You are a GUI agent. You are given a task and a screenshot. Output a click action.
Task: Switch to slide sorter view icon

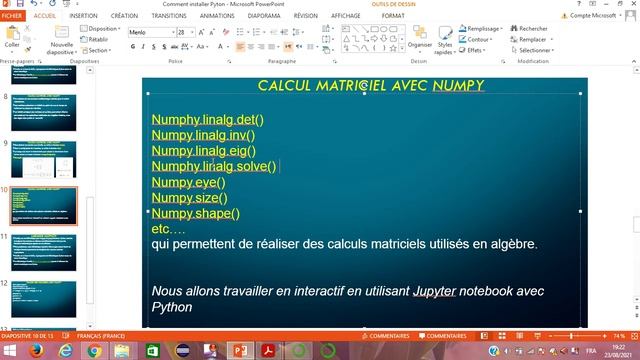click(502, 336)
